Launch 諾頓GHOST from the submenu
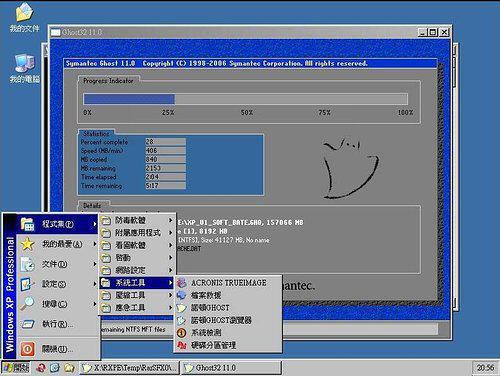 228,308
